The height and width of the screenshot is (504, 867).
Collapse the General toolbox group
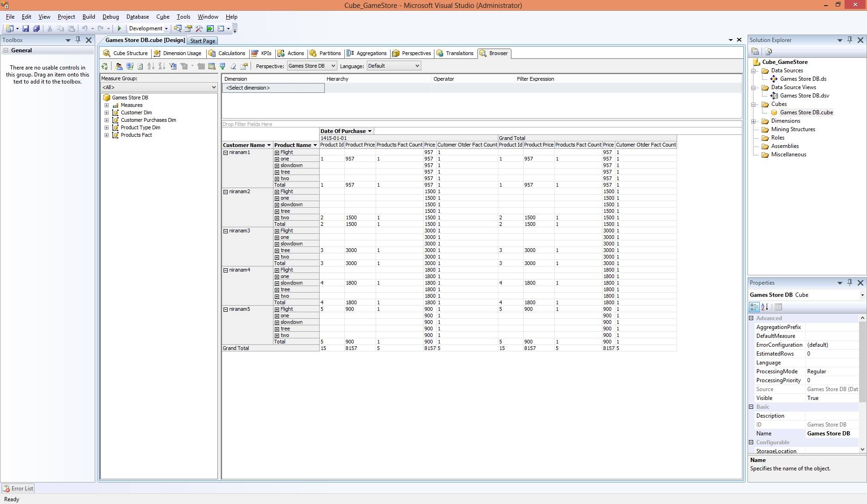point(6,50)
